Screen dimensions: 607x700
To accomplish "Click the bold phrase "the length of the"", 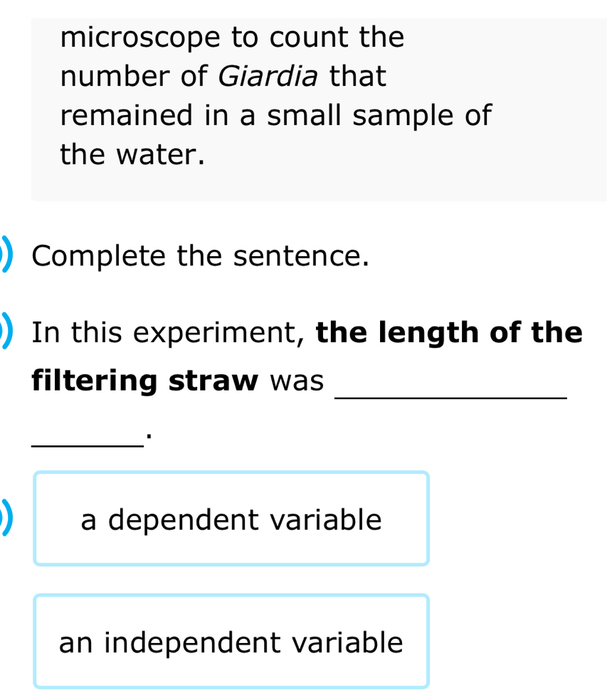I will tap(449, 332).
